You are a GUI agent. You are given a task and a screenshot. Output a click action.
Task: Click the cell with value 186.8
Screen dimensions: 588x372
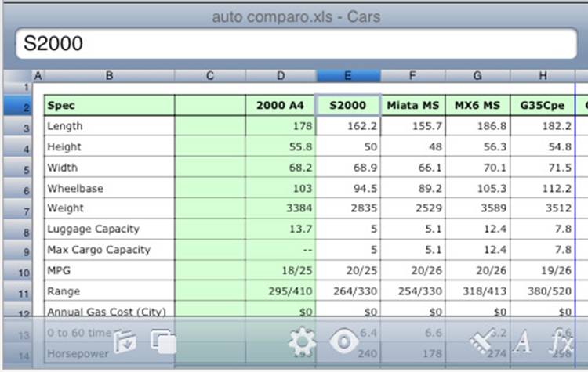tap(477, 126)
